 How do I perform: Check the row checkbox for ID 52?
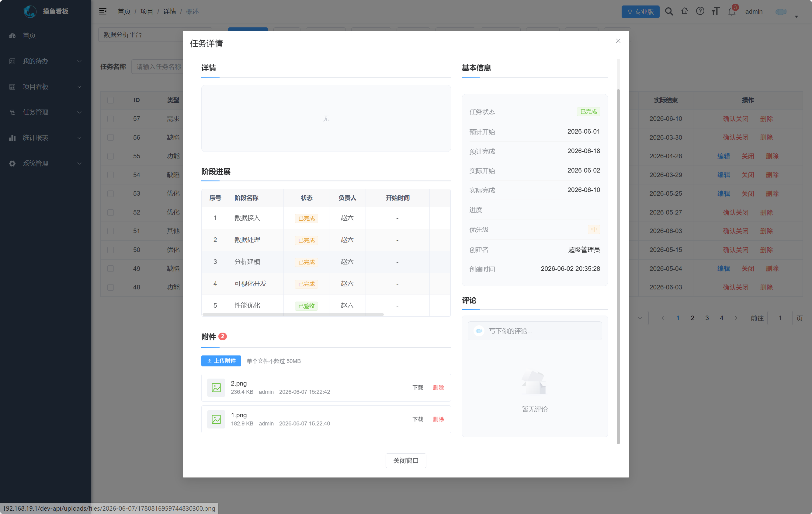pyautogui.click(x=111, y=212)
